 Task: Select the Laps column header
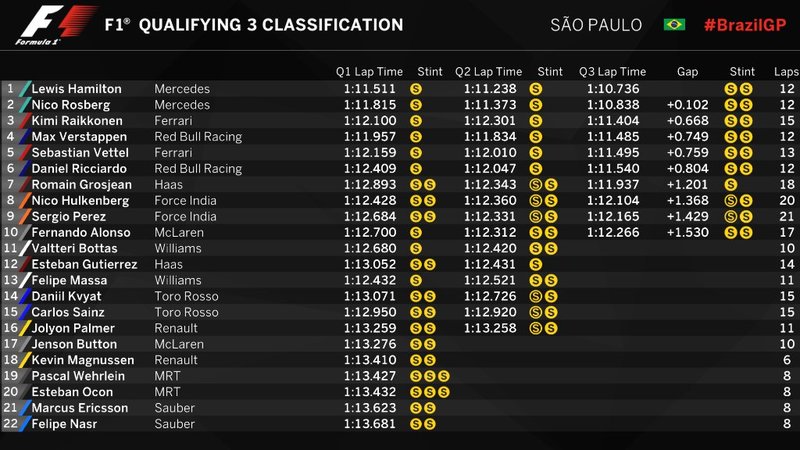point(786,72)
